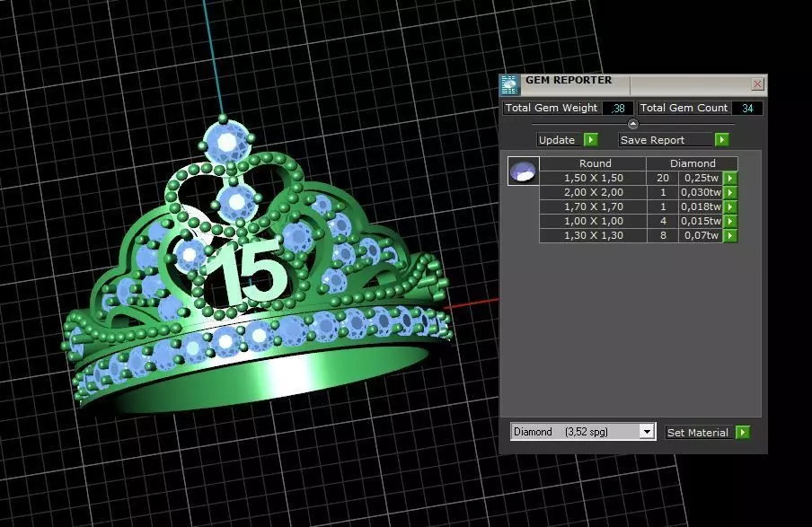Image resolution: width=812 pixels, height=527 pixels.
Task: Select the 1,30 X 1,30 size cell
Action: point(593,235)
